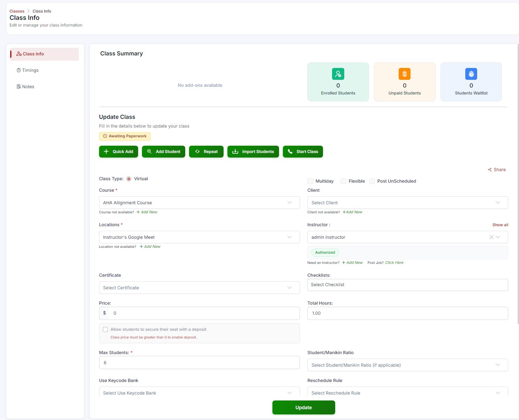The height and width of the screenshot is (420, 519).
Task: Click the deposit price warning message
Action: [x=154, y=337]
